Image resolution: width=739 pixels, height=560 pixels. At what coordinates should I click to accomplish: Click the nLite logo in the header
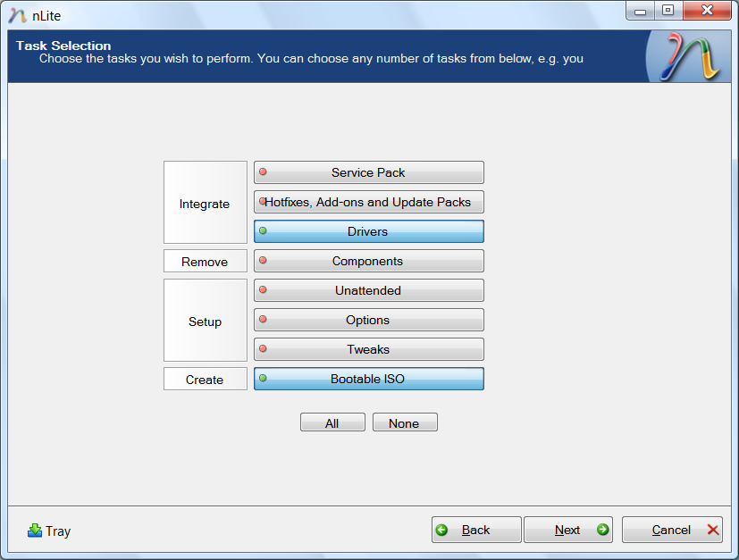point(685,57)
